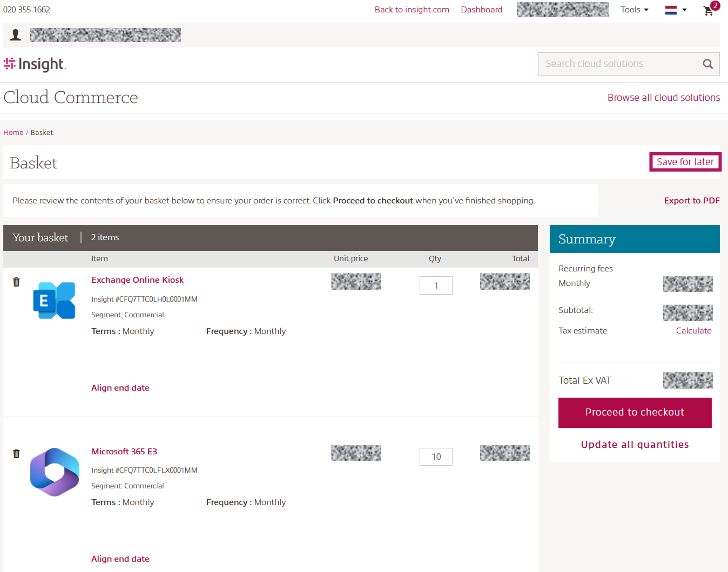This screenshot has height=572, width=728.
Task: Click Proceed to checkout button
Action: pyautogui.click(x=634, y=412)
